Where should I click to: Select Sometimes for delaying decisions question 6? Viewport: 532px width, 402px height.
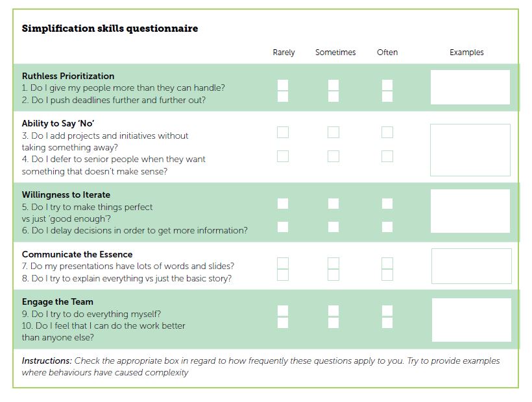click(x=333, y=227)
